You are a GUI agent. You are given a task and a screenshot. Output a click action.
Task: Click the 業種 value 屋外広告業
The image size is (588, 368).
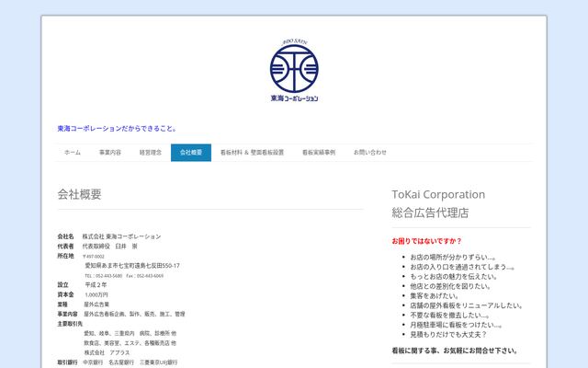96,305
